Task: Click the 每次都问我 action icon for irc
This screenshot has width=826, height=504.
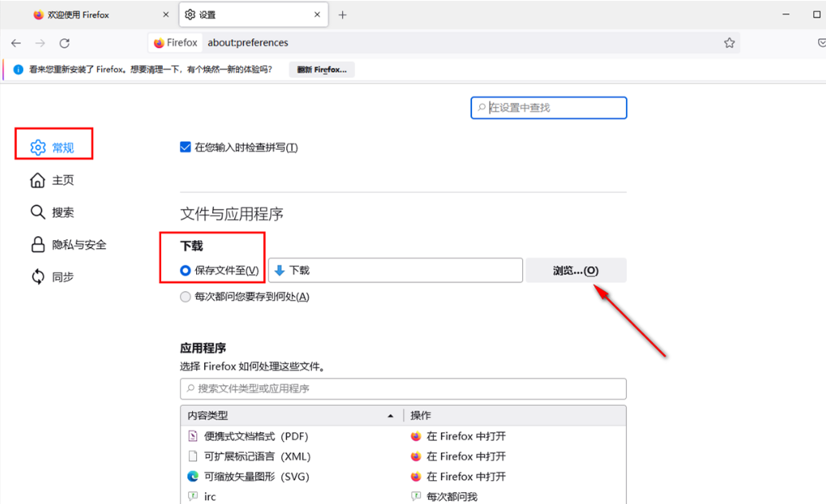Action: pos(416,496)
